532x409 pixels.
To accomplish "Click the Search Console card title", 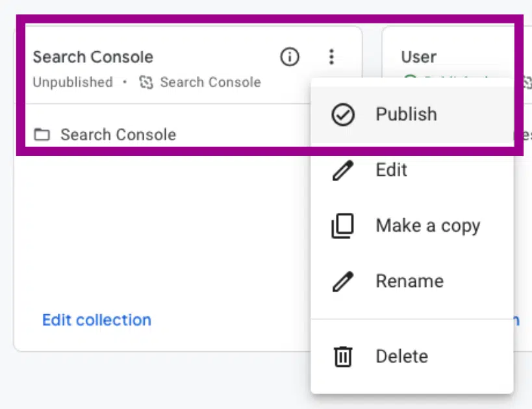I will click(x=93, y=57).
